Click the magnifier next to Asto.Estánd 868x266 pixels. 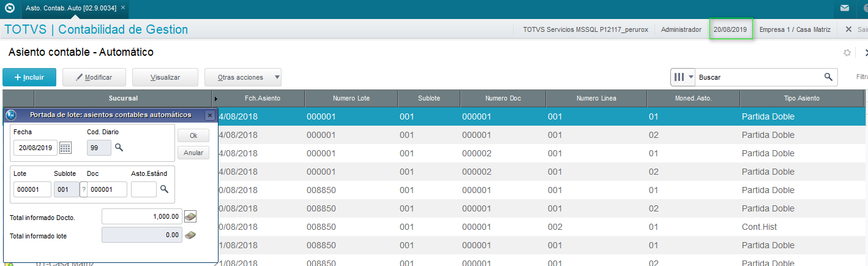click(164, 189)
